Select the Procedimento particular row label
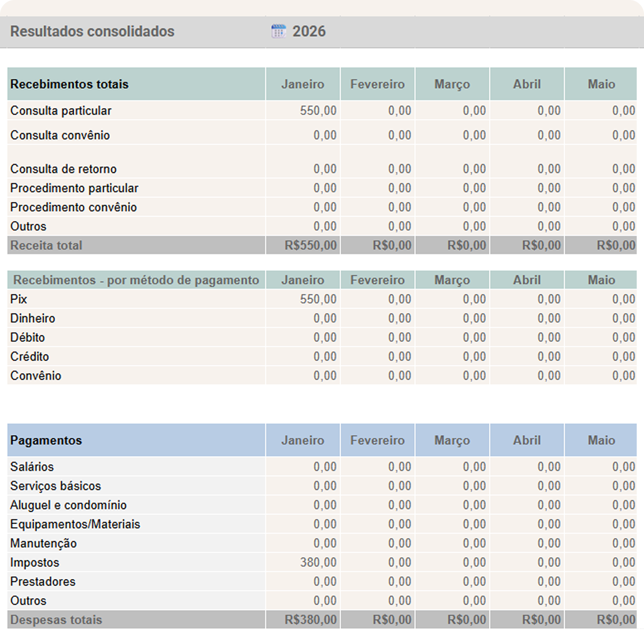This screenshot has height=644, width=644. [74, 188]
